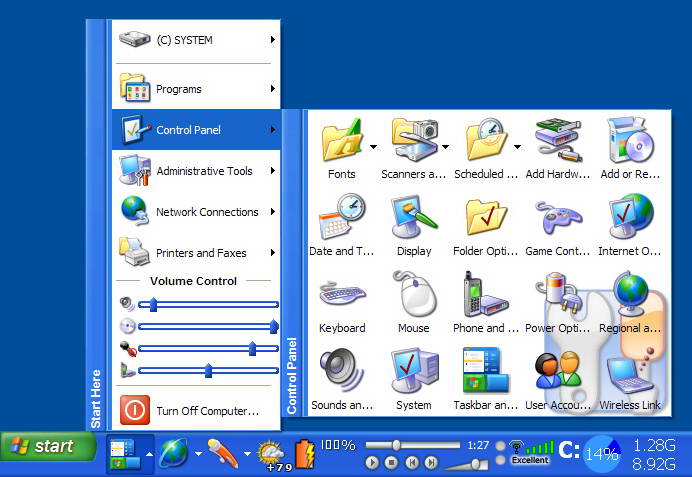Screen dimensions: 692x477
Task: Click the Previous track button
Action: point(412,463)
